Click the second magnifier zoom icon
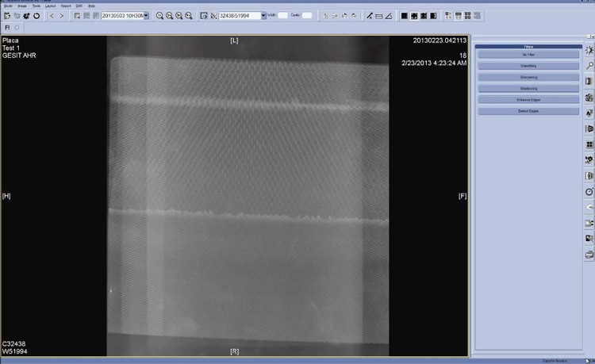The image size is (595, 364). [x=169, y=16]
